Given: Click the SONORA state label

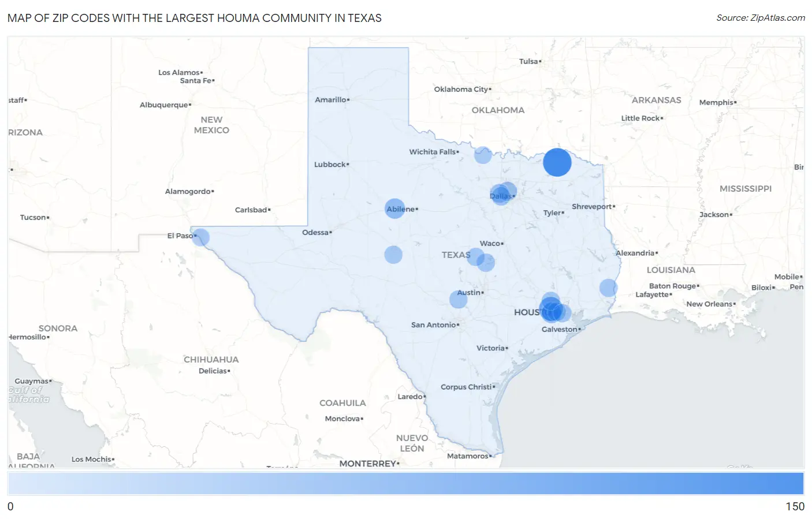Looking at the screenshot, I should click(58, 328).
